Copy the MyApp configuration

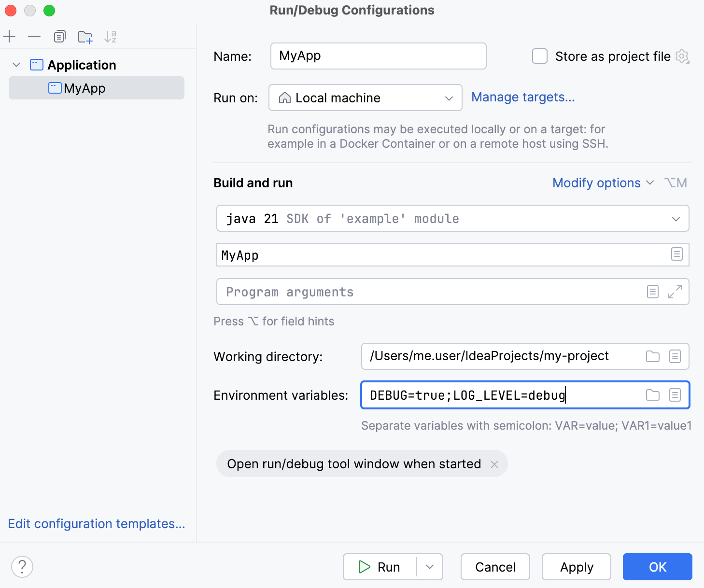click(x=59, y=36)
